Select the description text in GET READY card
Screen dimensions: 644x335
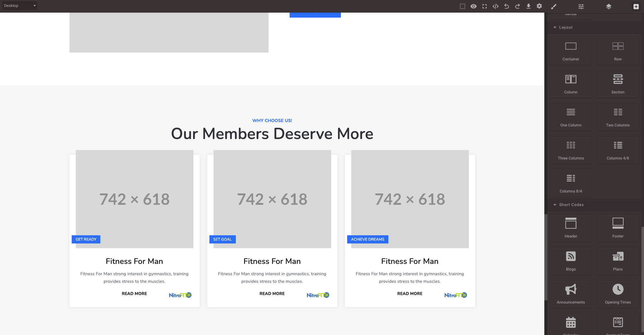point(134,278)
